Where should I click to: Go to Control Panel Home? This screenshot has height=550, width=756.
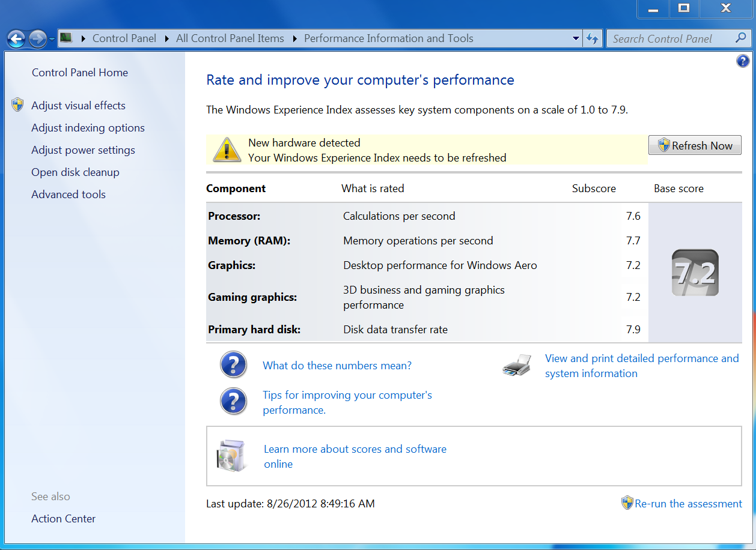coord(80,73)
